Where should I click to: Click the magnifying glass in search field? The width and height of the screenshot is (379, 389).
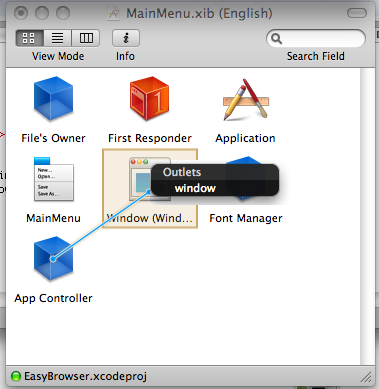(x=276, y=39)
